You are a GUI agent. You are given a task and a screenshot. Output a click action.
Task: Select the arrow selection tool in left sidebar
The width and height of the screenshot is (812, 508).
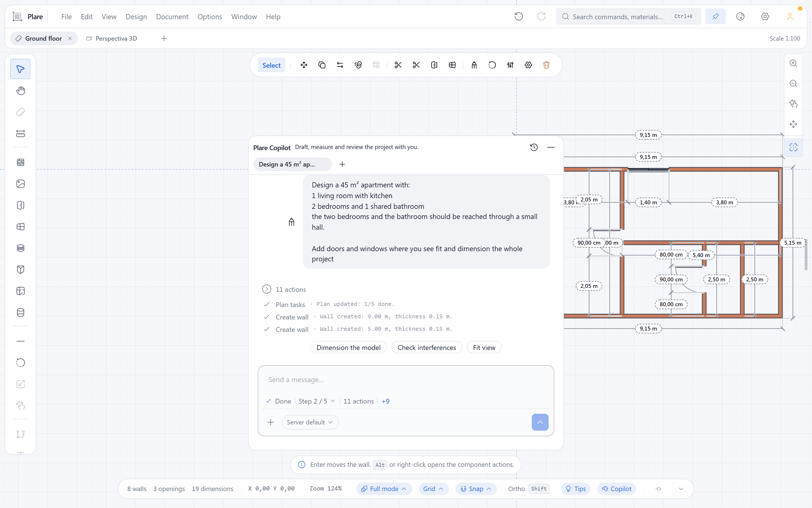coord(21,69)
